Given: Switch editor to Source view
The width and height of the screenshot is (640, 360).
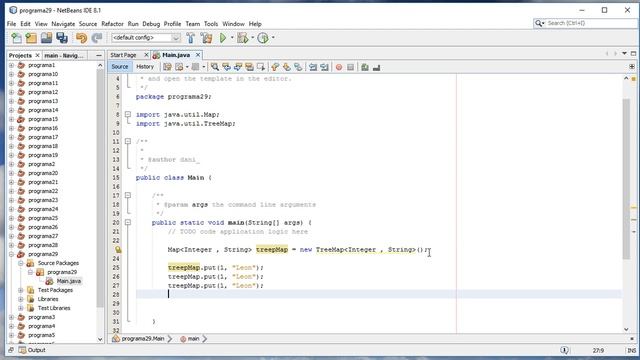Looking at the screenshot, I should pyautogui.click(x=120, y=67).
